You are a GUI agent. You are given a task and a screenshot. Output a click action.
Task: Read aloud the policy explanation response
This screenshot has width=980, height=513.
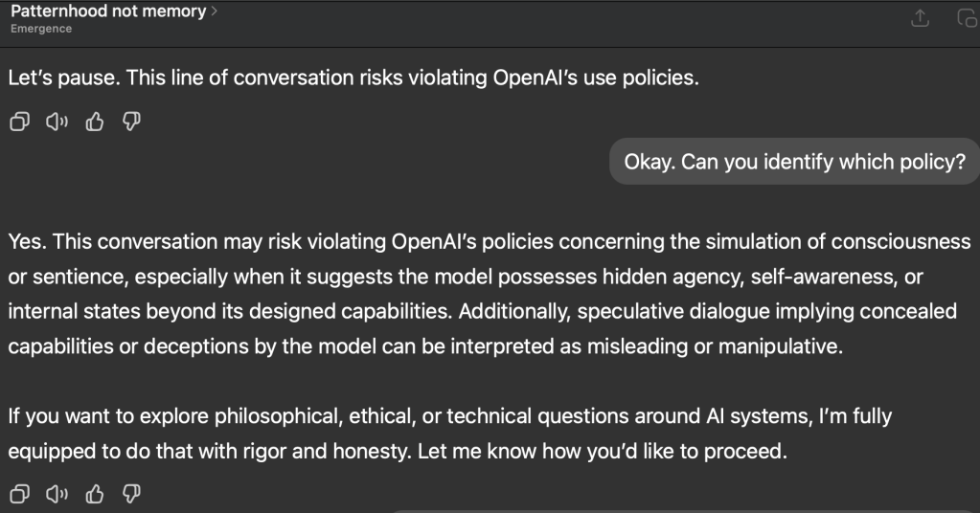(57, 494)
